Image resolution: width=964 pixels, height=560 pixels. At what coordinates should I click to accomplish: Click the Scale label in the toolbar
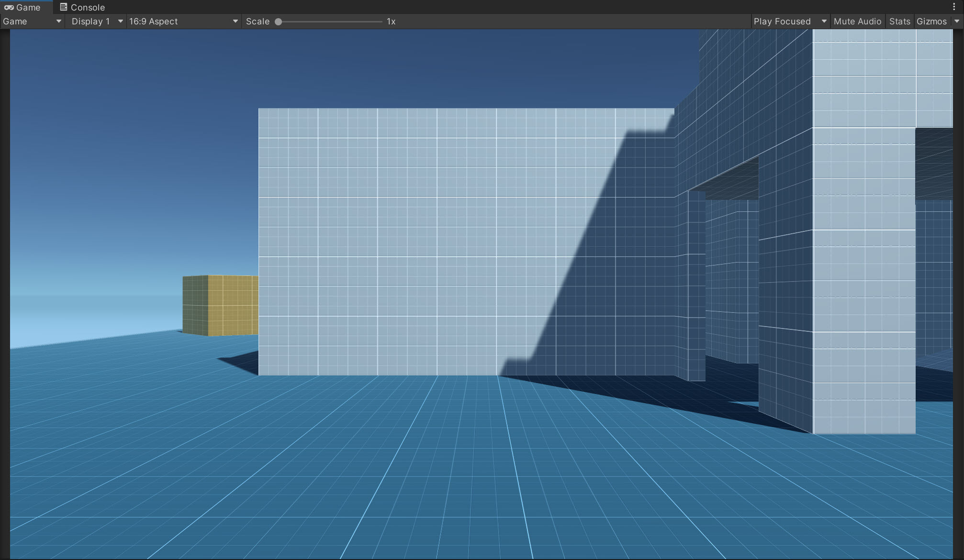(258, 22)
